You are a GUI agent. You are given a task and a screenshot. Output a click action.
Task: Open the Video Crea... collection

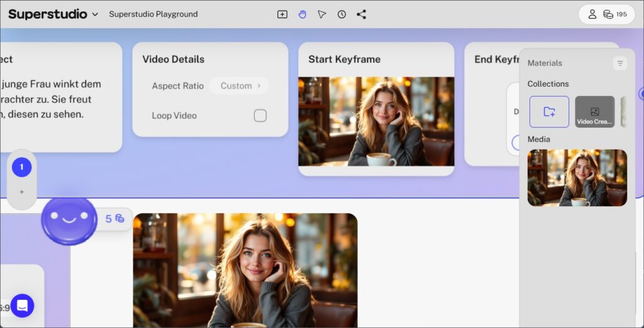595,112
